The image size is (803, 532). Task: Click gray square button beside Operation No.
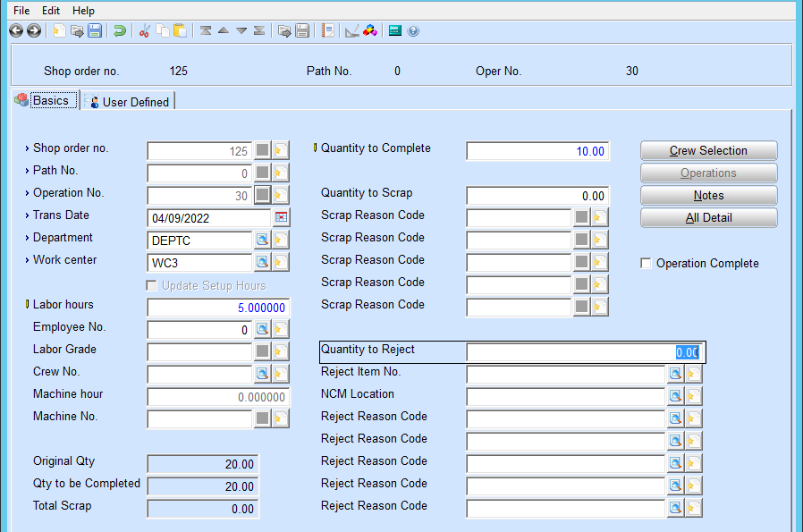(x=262, y=195)
